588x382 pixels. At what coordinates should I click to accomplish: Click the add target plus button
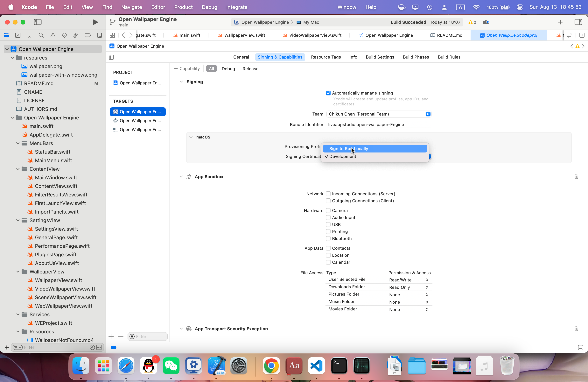pos(111,336)
